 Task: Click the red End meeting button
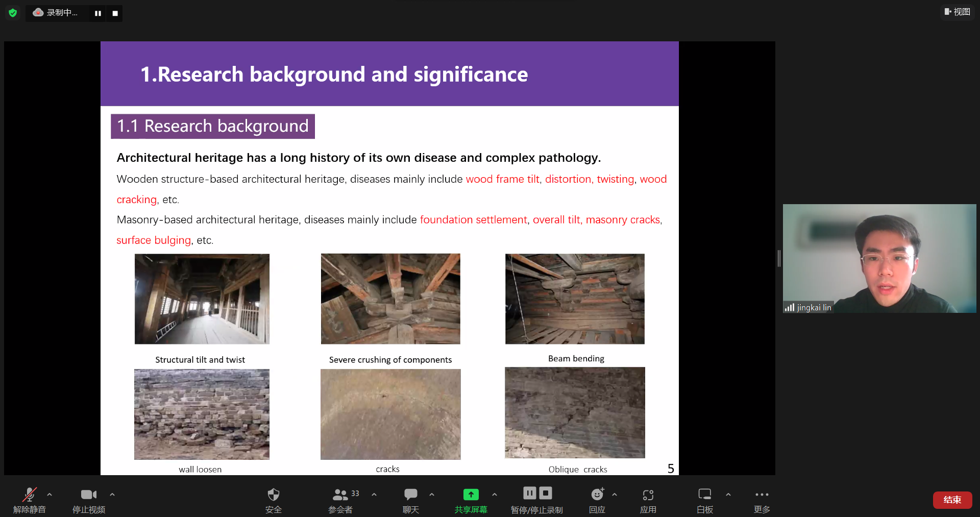coord(952,500)
